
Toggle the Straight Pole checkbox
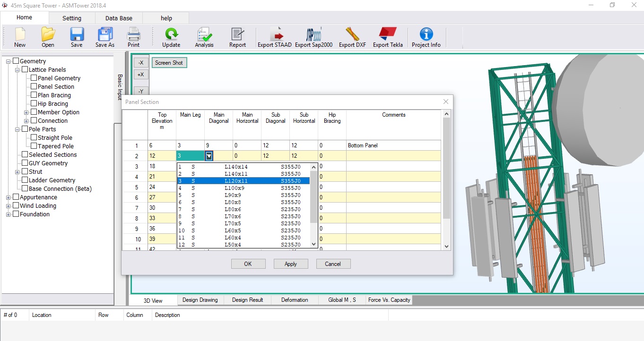(34, 137)
